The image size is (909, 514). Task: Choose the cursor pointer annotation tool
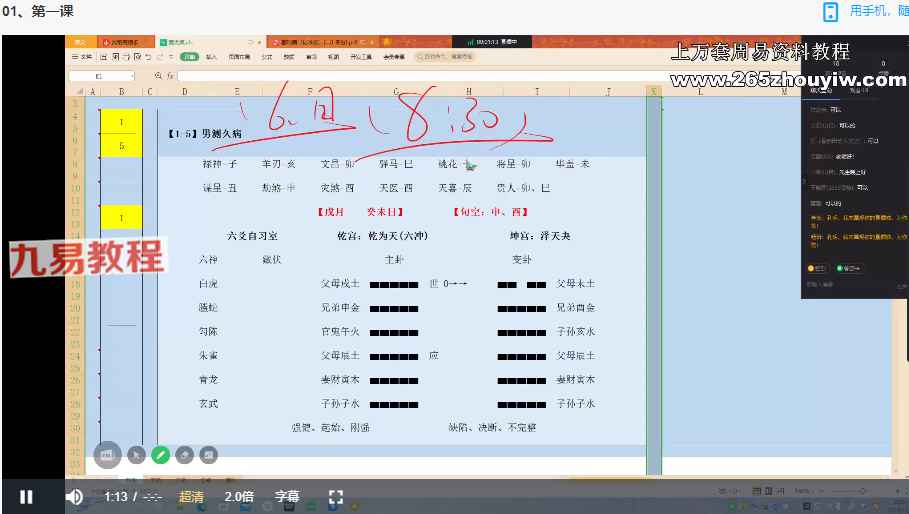[x=136, y=455]
